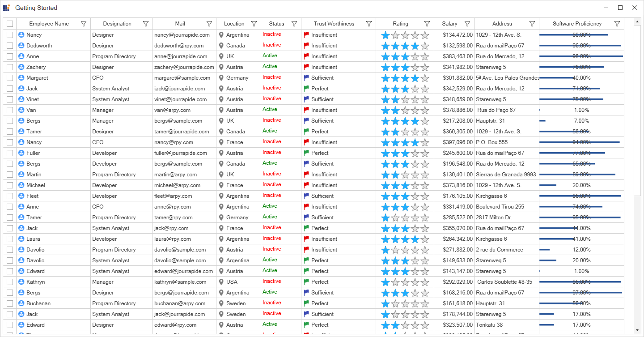644x337 pixels.
Task: Open the Designation column filter icon
Action: 146,24
